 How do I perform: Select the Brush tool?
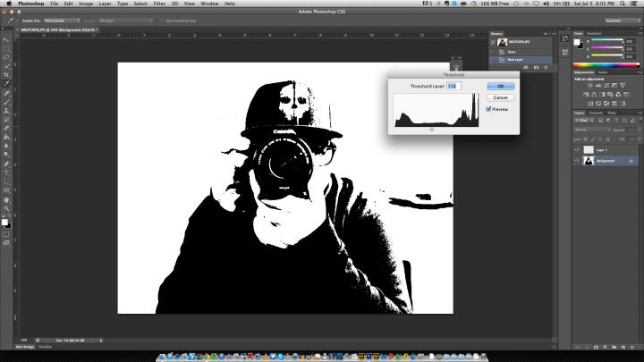pos(6,102)
